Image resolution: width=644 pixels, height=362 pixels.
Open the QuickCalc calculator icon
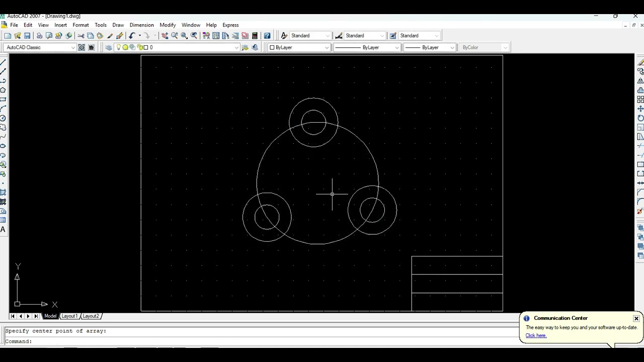[255, 36]
